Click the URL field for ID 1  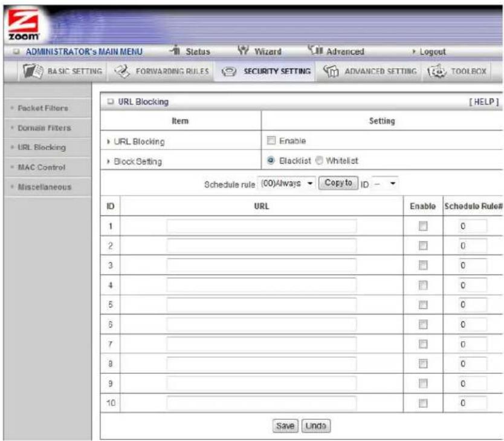coord(261,226)
